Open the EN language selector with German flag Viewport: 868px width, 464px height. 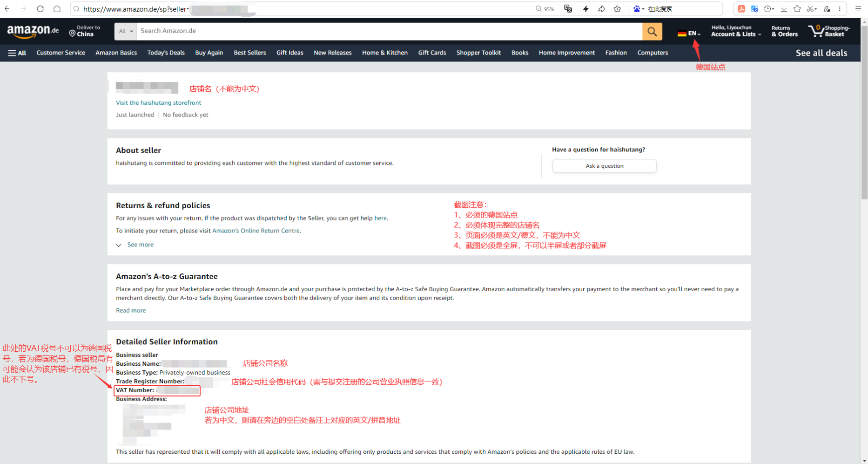tap(689, 33)
